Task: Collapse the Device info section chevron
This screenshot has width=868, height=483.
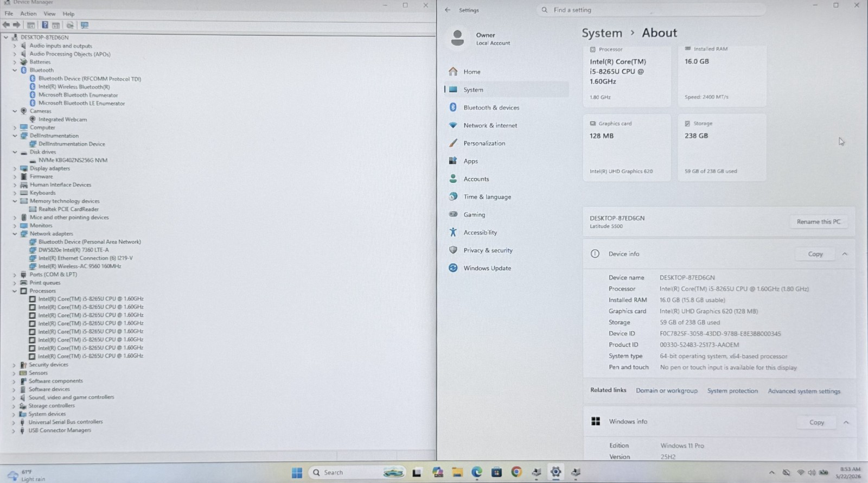Action: click(x=845, y=254)
